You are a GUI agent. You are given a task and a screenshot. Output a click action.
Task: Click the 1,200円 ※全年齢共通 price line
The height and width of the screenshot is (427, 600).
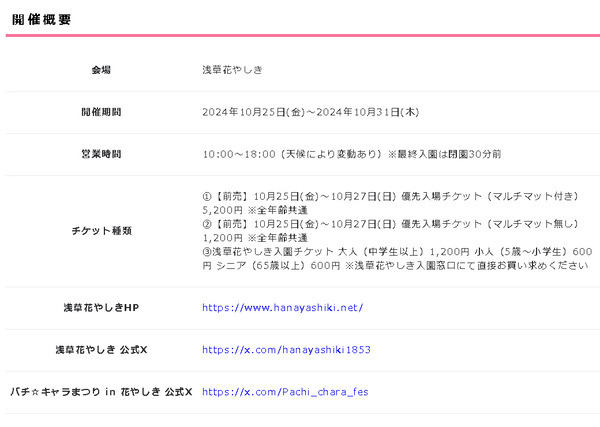point(255,238)
